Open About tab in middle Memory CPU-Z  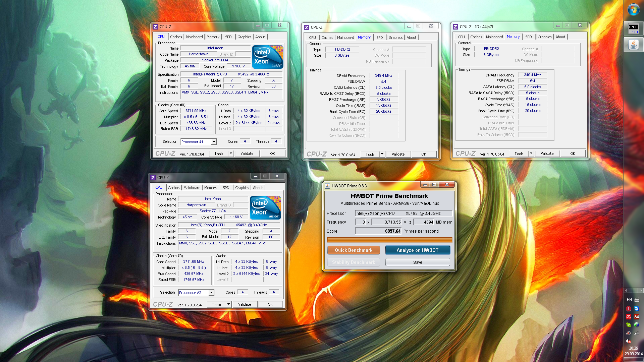(x=412, y=38)
